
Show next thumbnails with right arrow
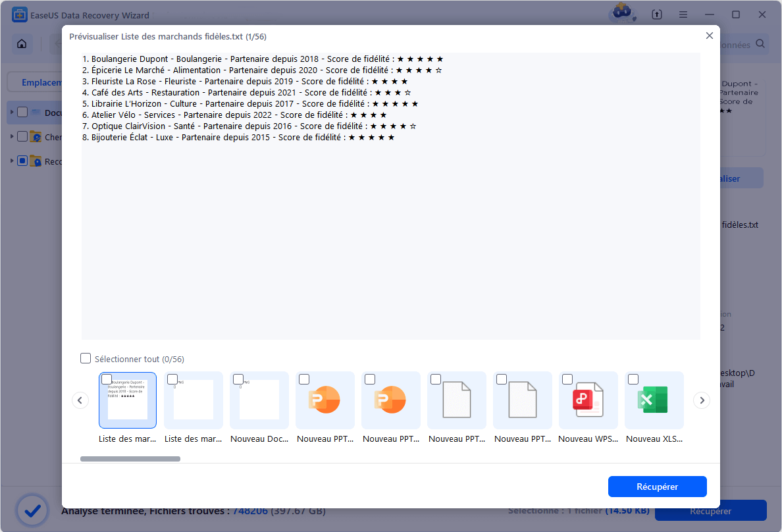[702, 400]
